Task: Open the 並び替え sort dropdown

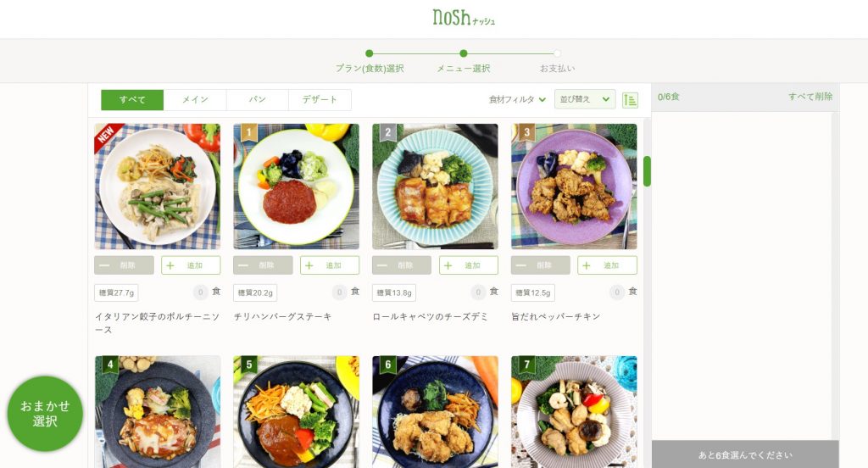Action: [x=585, y=99]
